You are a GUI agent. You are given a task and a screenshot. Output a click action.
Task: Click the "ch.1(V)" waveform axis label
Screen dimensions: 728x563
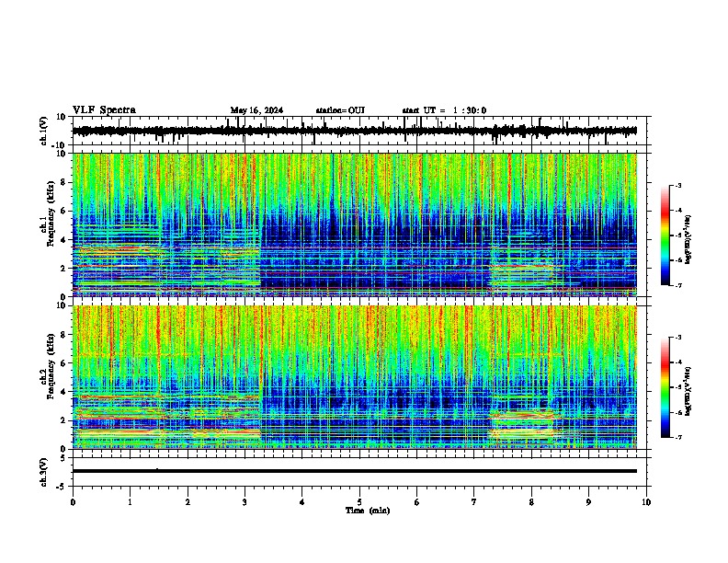pos(43,131)
